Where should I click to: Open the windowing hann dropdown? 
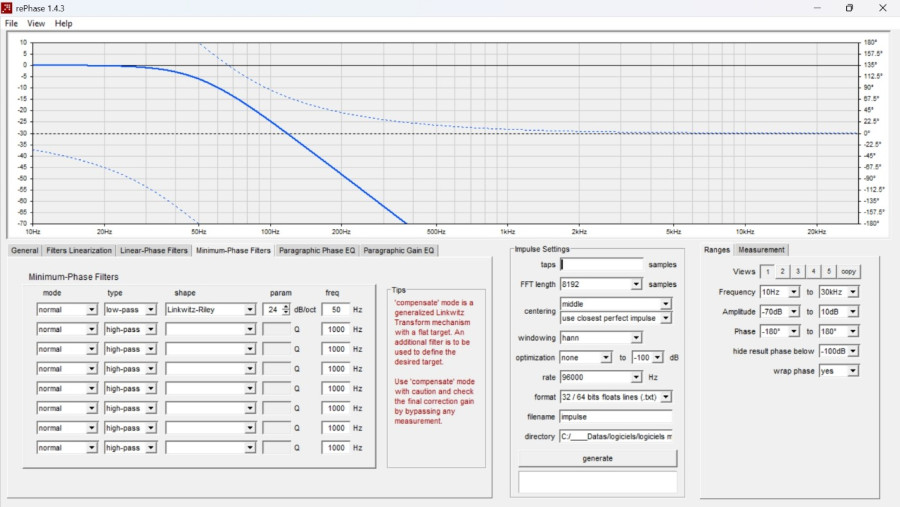[600, 338]
